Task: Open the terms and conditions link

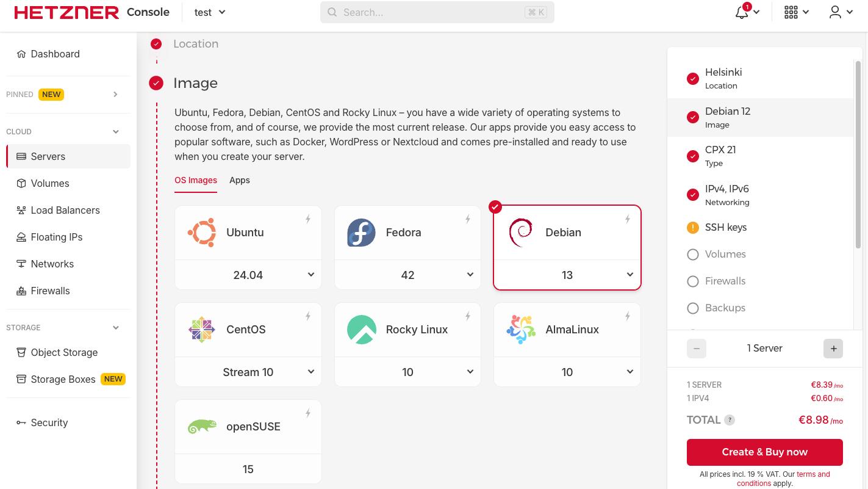Action: point(812,474)
